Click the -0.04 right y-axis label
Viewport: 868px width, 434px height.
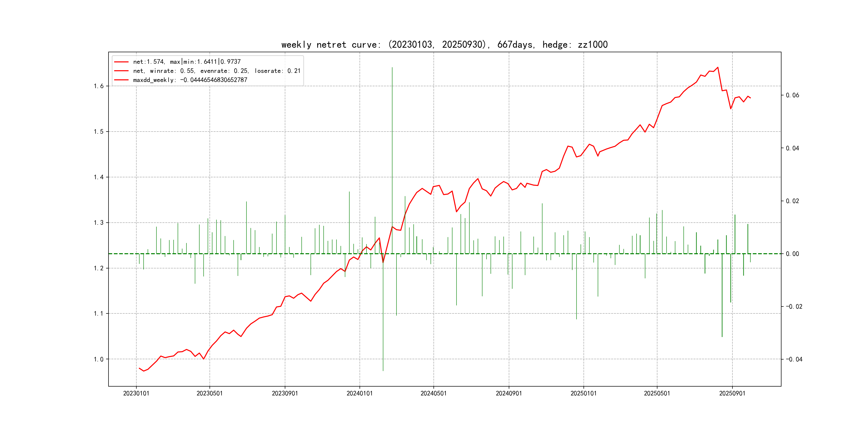coord(794,360)
